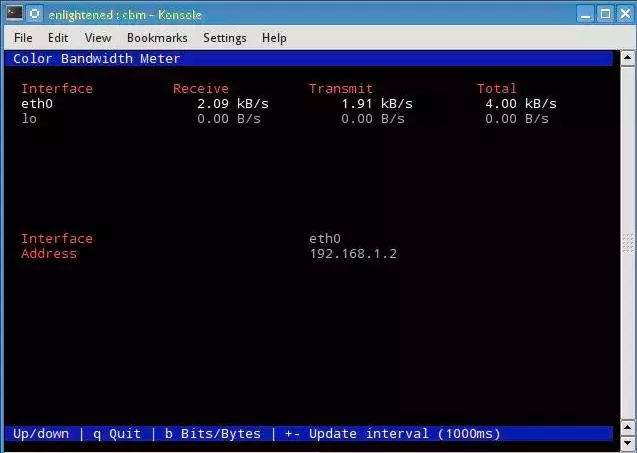Open the File menu
The width and height of the screenshot is (637, 453).
pyautogui.click(x=23, y=38)
